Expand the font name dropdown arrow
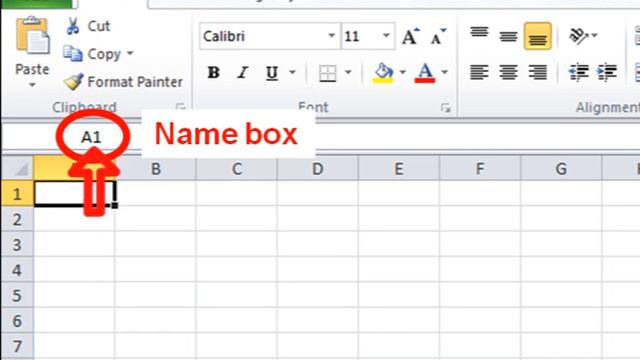Screen dimensions: 640x360 (x=332, y=36)
